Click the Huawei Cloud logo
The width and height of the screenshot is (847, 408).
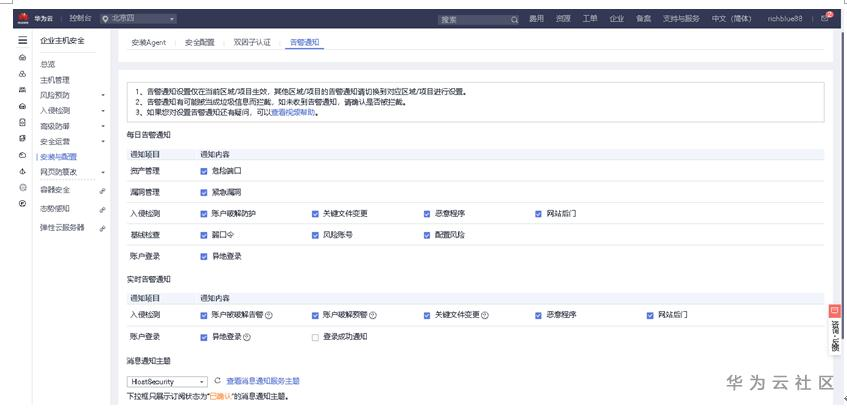pyautogui.click(x=19, y=18)
